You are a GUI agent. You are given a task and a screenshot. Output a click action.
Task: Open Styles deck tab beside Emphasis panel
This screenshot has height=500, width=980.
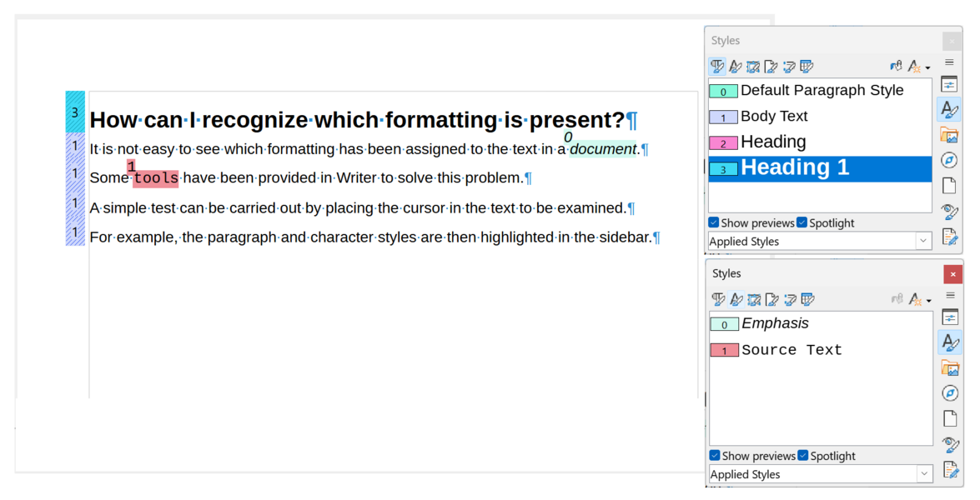[951, 342]
